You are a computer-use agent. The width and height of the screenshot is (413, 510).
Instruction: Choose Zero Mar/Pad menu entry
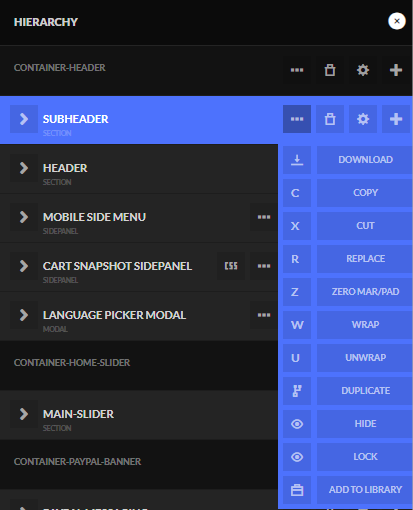tap(365, 292)
